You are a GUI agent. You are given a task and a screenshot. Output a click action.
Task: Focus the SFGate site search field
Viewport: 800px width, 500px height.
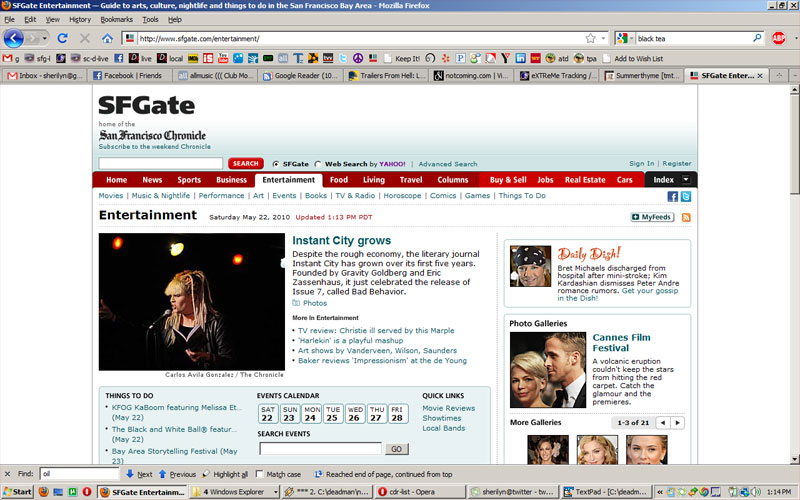pos(161,163)
